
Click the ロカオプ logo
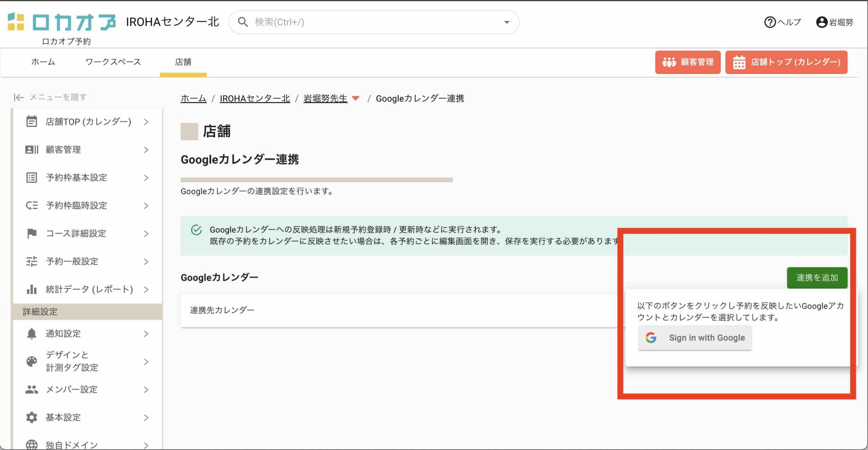pyautogui.click(x=62, y=22)
